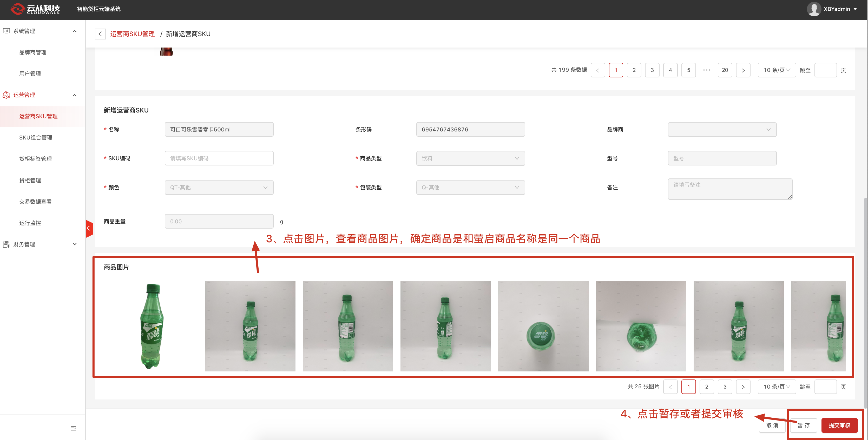Image resolution: width=868 pixels, height=440 pixels.
Task: Click the CloudWalk logo
Action: pos(35,9)
